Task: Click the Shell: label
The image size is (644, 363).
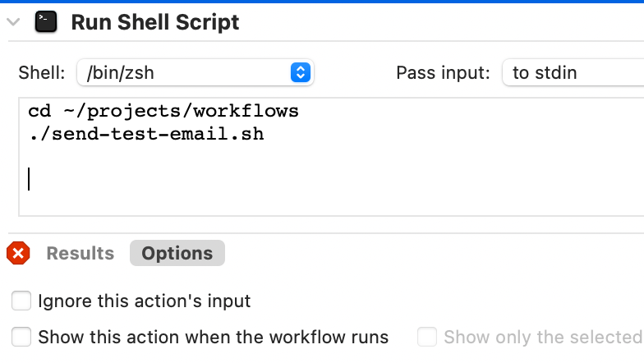Action: [x=41, y=72]
